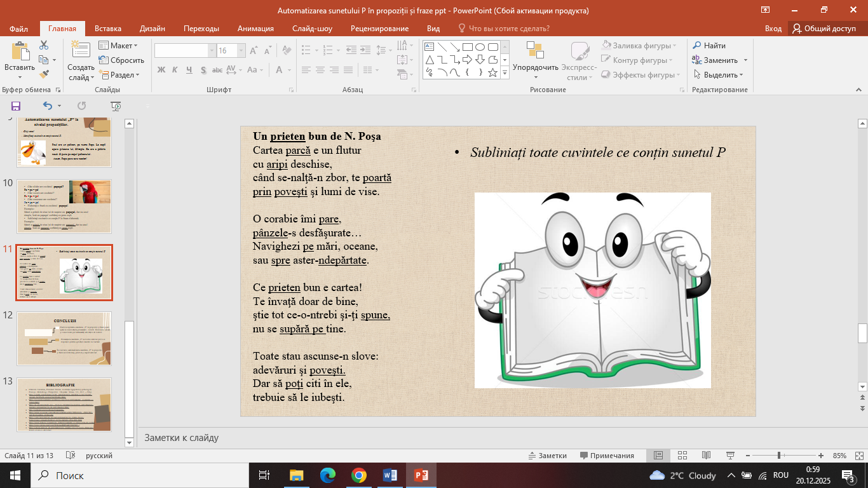Screen dimensions: 868x488
Task: Start slideshow from beginning via quick access icon
Action: (x=116, y=106)
